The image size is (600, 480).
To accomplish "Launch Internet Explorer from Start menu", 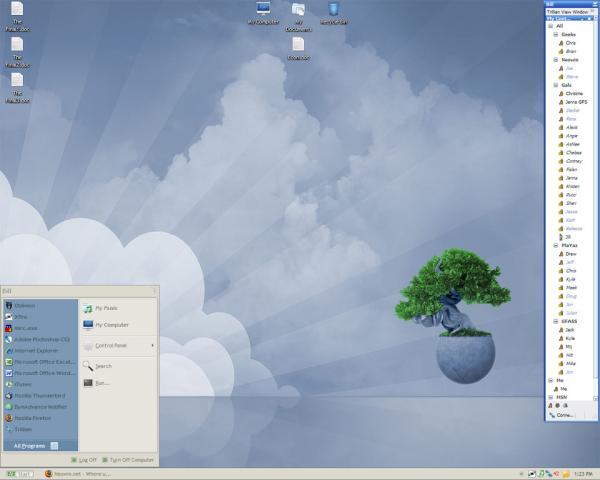I will [36, 350].
